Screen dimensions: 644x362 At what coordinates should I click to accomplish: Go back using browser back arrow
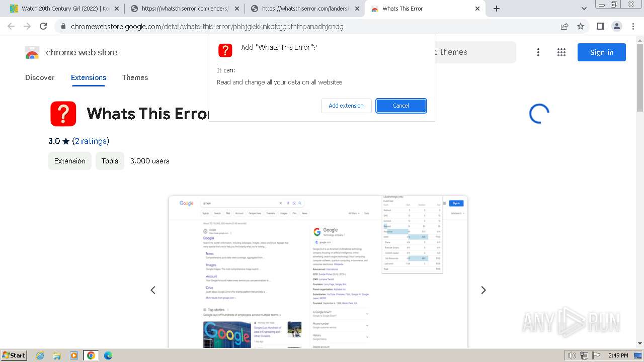(x=11, y=26)
